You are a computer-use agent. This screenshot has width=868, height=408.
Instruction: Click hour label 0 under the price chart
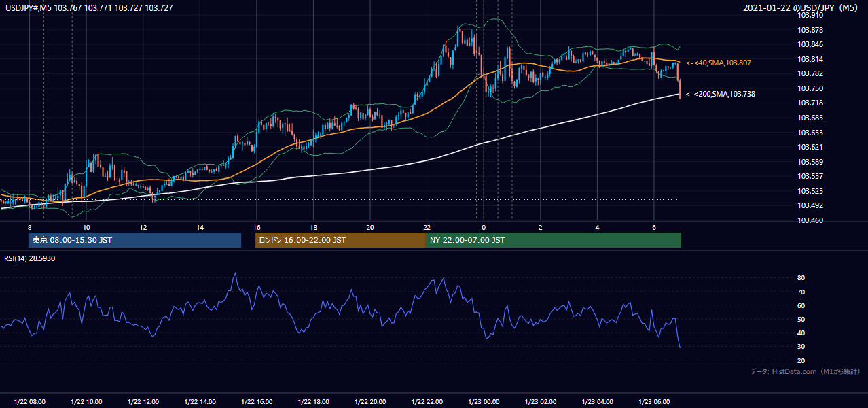(x=484, y=226)
